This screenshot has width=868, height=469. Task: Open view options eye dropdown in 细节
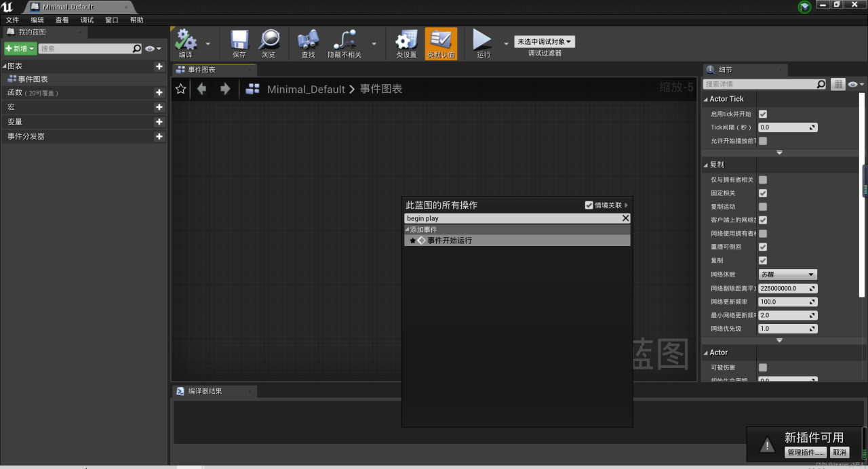pos(856,84)
